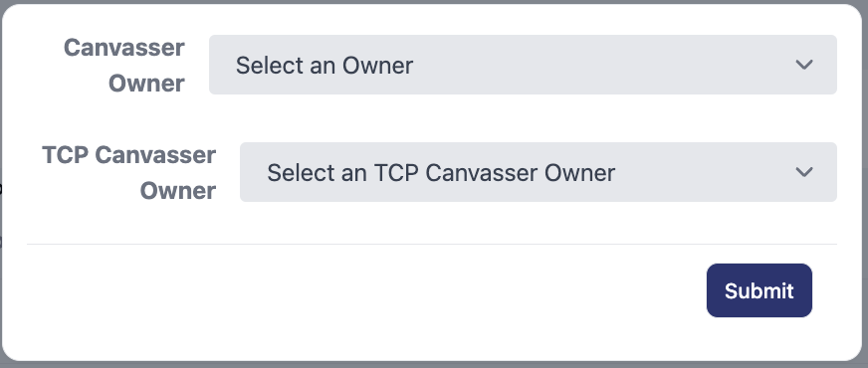Viewport: 868px width, 368px height.
Task: Click the divider line above Submit
Action: pyautogui.click(x=432, y=244)
